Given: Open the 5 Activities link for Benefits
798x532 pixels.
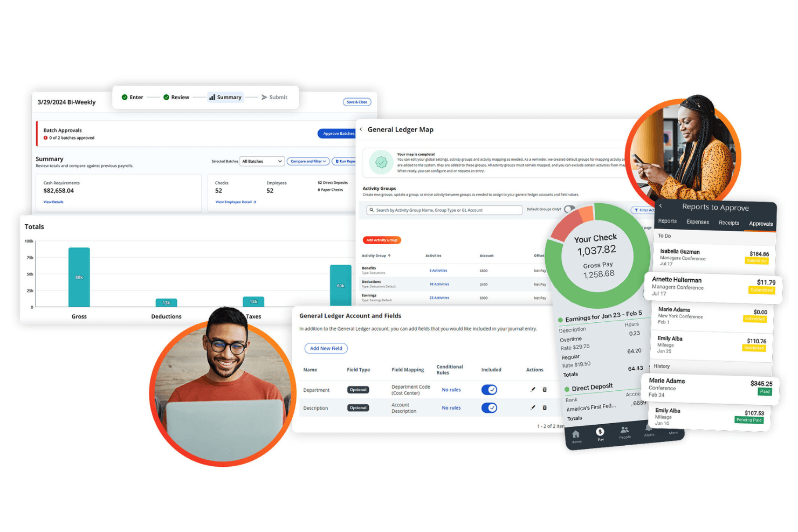Looking at the screenshot, I should [438, 271].
